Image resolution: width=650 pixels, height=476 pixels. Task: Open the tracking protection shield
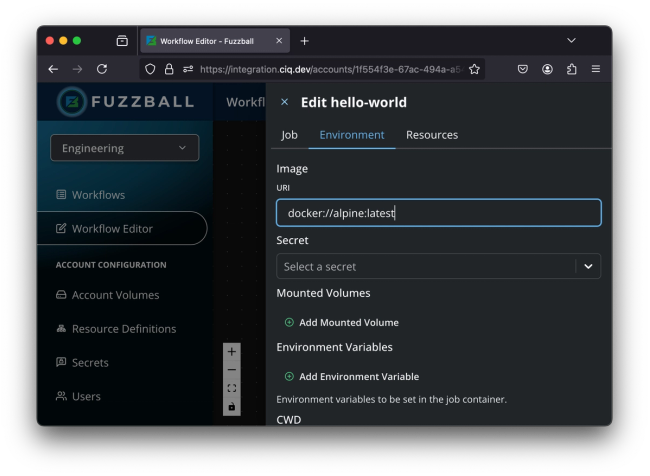150,69
